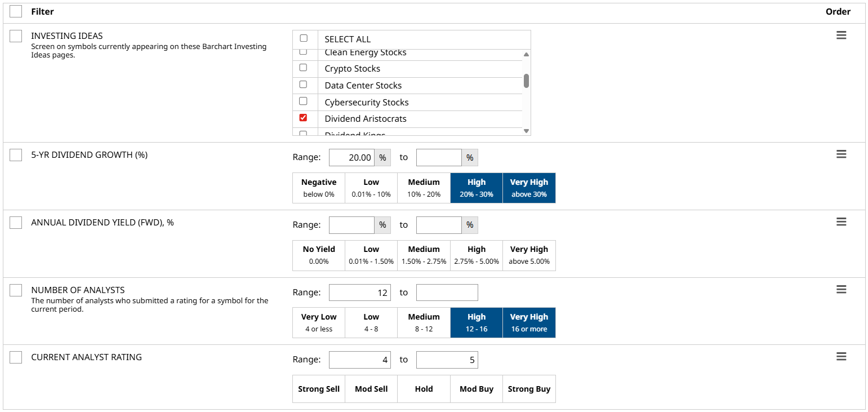868x412 pixels.
Task: Click the reorder handle for Current Analyst Rating
Action: pos(841,357)
